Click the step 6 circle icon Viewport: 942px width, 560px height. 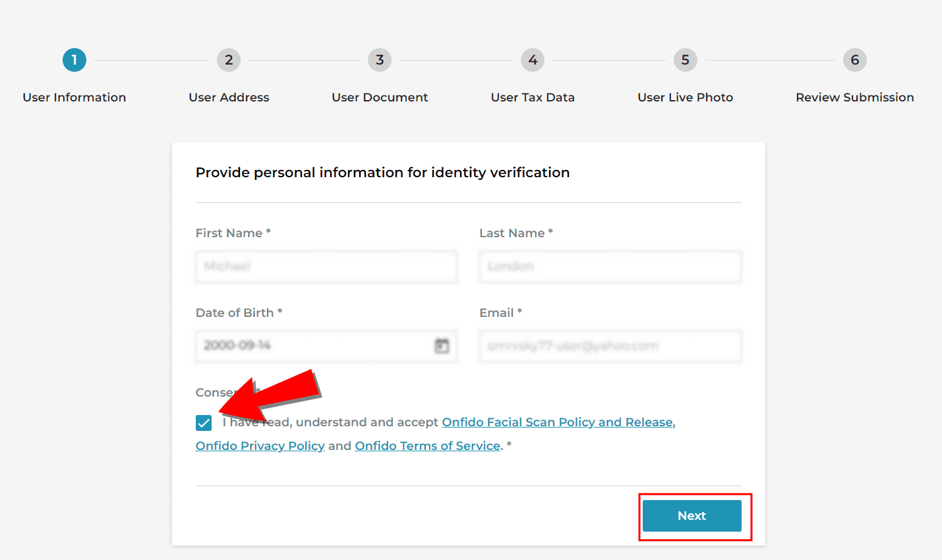(x=855, y=60)
